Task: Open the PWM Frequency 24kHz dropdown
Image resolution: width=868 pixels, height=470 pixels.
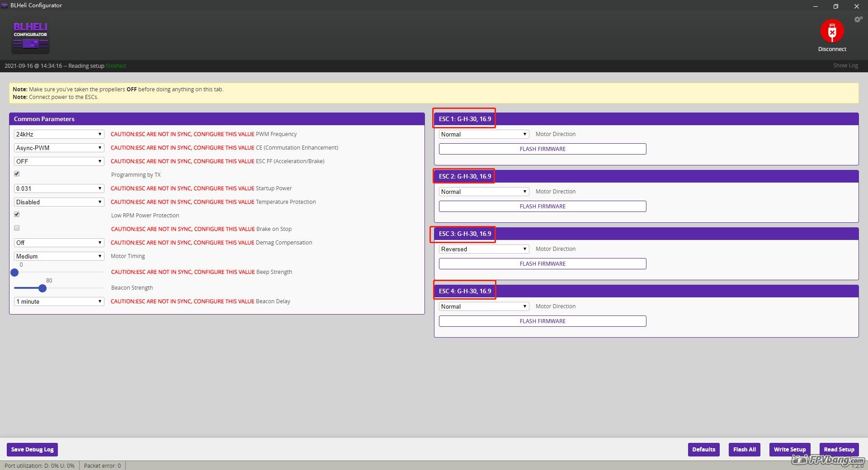Action: point(59,134)
